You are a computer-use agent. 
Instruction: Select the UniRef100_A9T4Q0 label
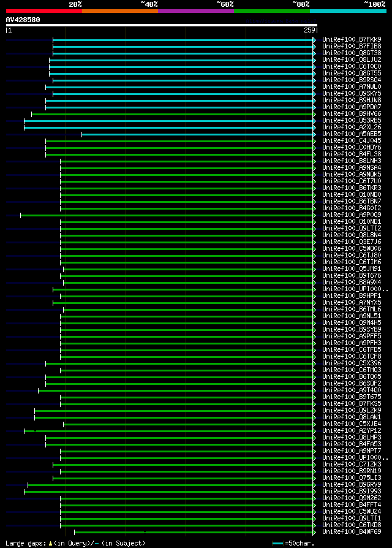[352, 390]
